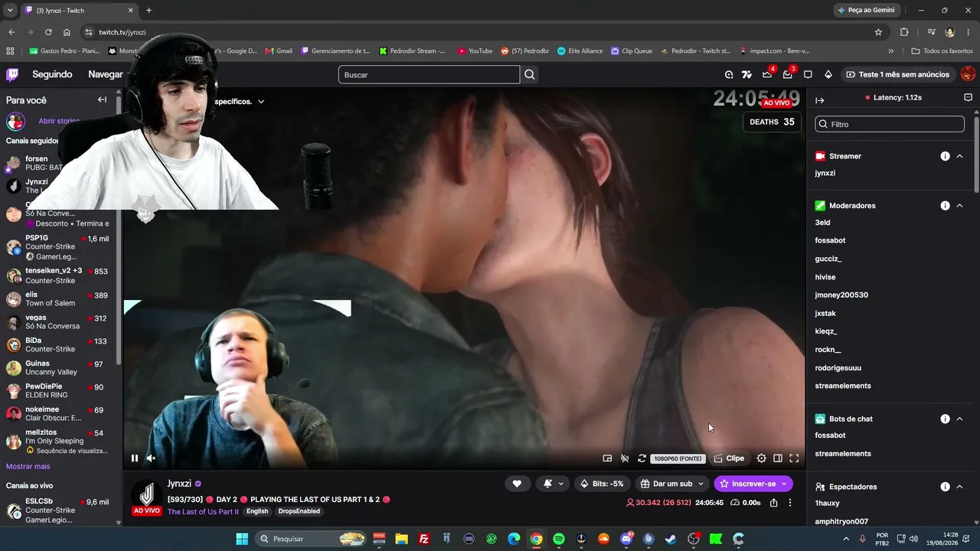The width and height of the screenshot is (980, 551).
Task: Collapse the Bots de chat section
Action: coord(959,419)
